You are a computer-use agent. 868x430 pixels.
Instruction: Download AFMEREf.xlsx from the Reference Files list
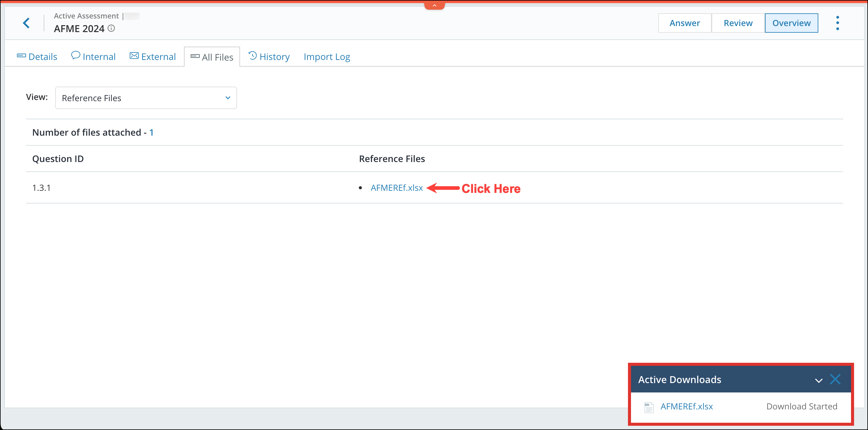(397, 188)
